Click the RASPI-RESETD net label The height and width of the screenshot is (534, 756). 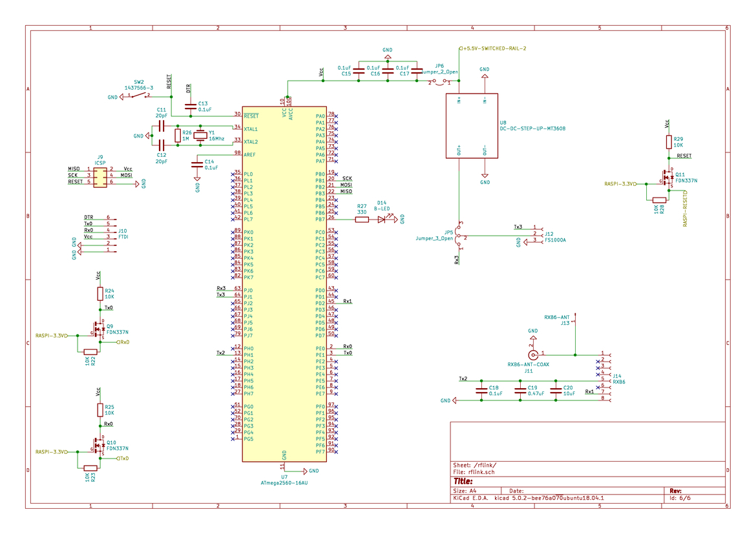tap(685, 209)
